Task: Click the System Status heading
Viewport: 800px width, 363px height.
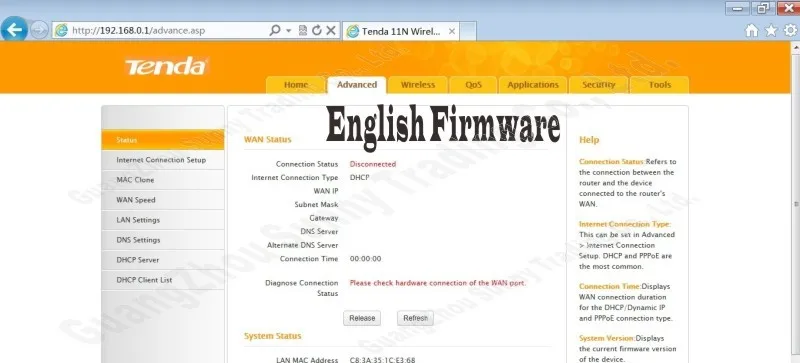Action: coord(272,336)
